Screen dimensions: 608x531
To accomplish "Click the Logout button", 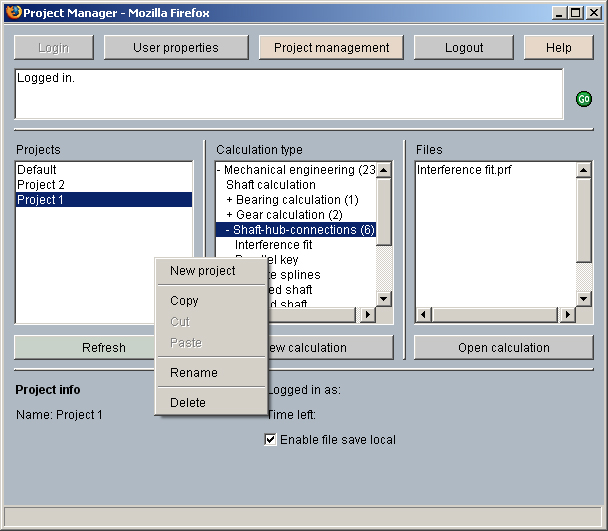I will [x=463, y=48].
